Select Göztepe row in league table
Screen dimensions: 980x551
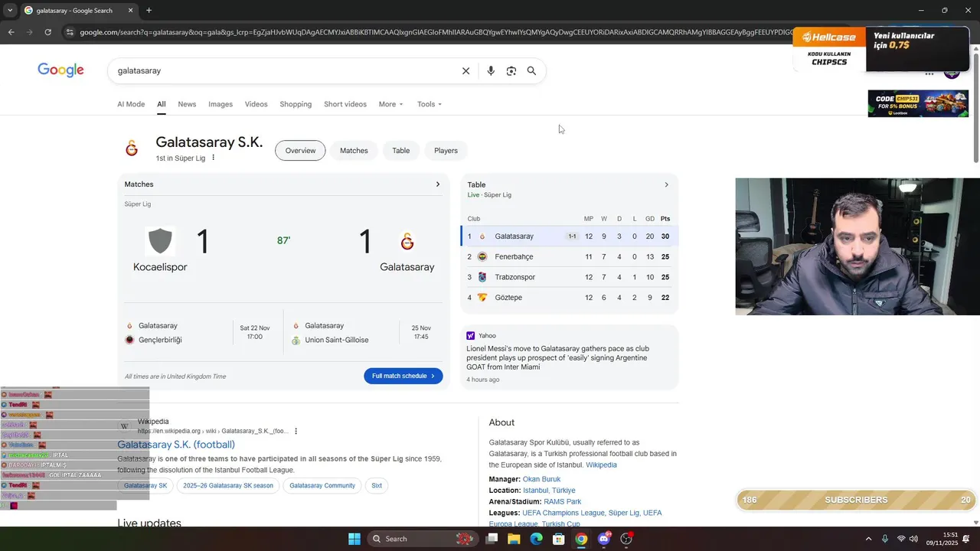570,298
